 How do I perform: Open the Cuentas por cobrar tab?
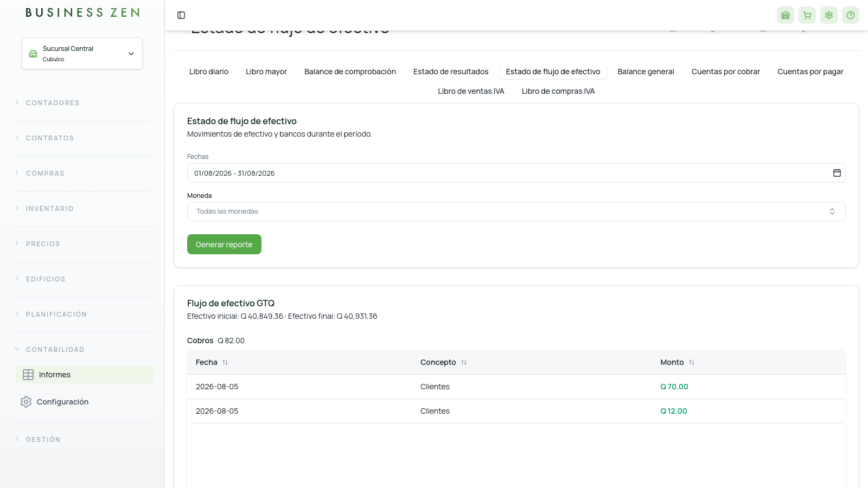(726, 72)
